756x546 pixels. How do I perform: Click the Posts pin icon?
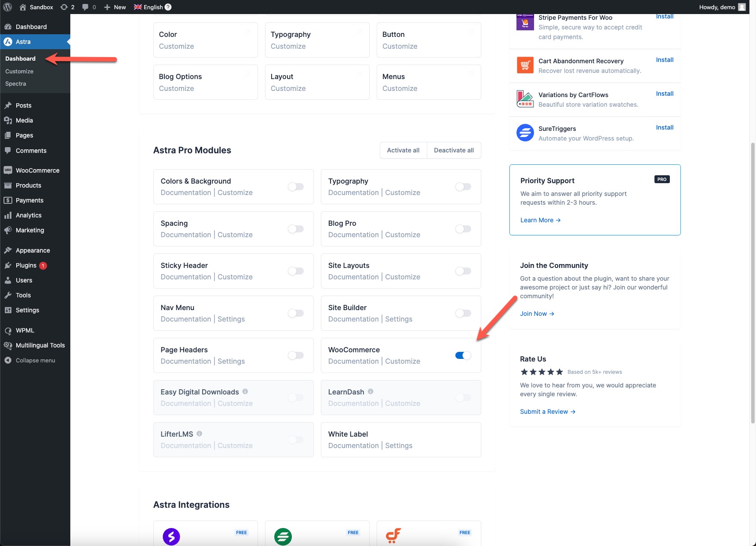8,105
